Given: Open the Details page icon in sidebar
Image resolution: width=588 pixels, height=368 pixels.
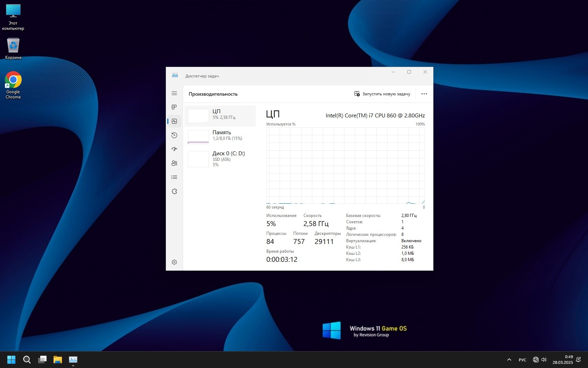Looking at the screenshot, I should pyautogui.click(x=174, y=177).
